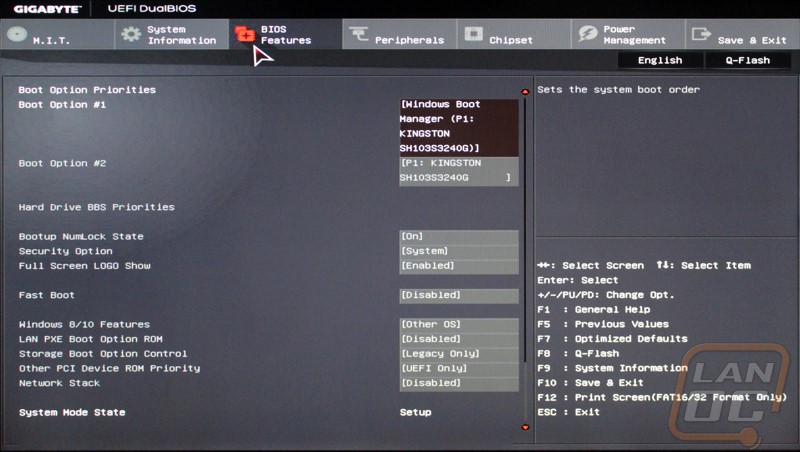Click the GIGABYTE logo
This screenshot has height=452, width=800.
[47, 9]
